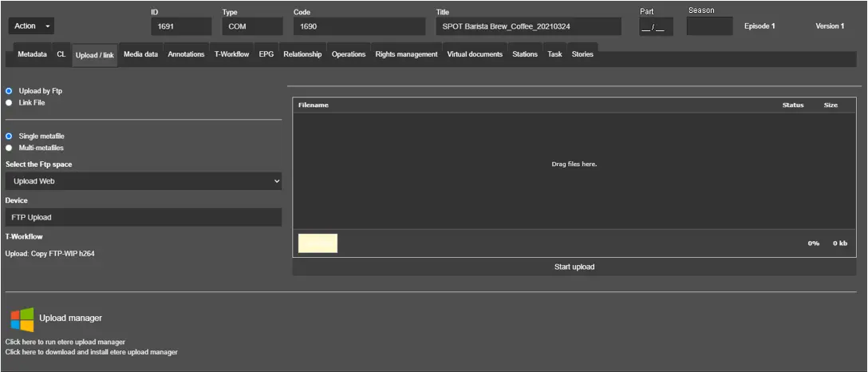Click into the Title input field
Screen dimensions: 868x372
528,26
